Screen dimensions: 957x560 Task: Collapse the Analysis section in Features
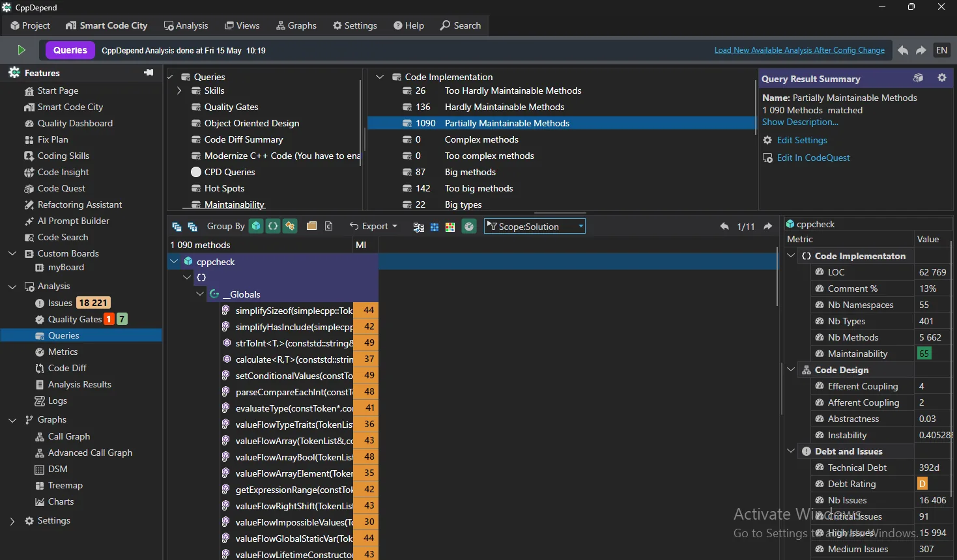[12, 286]
